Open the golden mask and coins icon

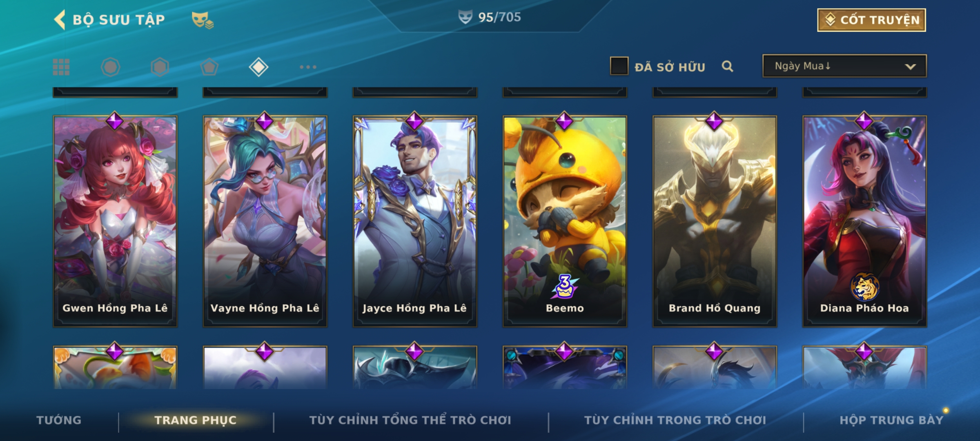pos(203,20)
